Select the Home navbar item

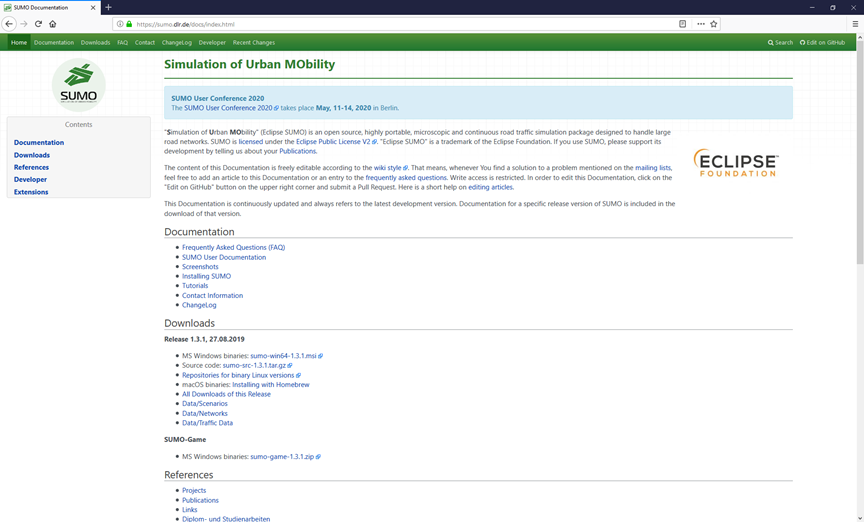pyautogui.click(x=19, y=42)
